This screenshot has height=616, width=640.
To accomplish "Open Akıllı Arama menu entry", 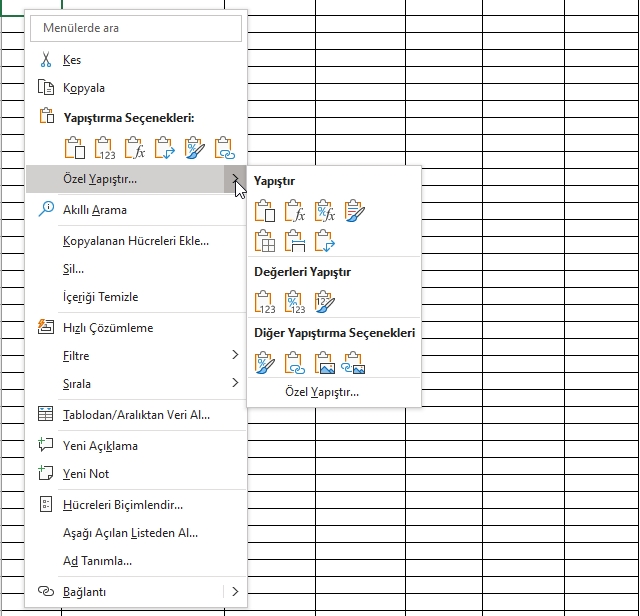I will (x=136, y=210).
